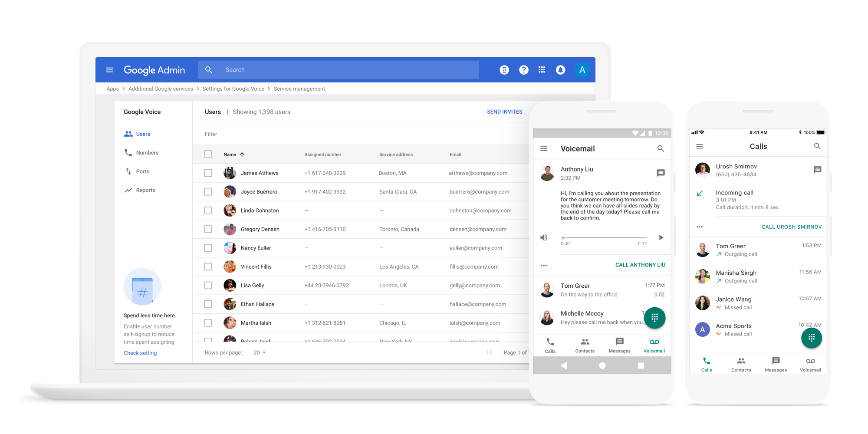Screen dimensions: 868x434
Task: Open the Rows per page dropdown
Action: [260, 353]
